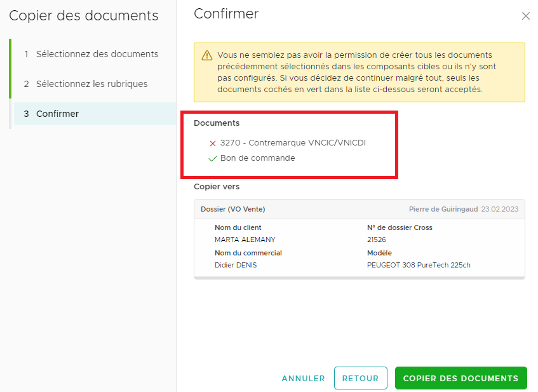Click green checkmark beside Bon de commande
The height and width of the screenshot is (392, 538).
point(213,159)
